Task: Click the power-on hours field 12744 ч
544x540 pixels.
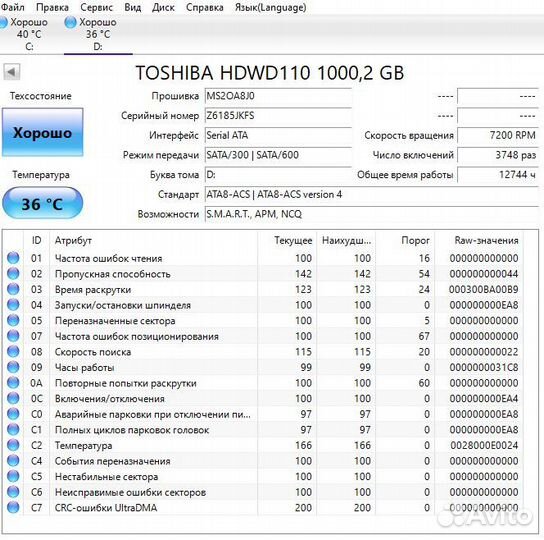Action: (498, 175)
